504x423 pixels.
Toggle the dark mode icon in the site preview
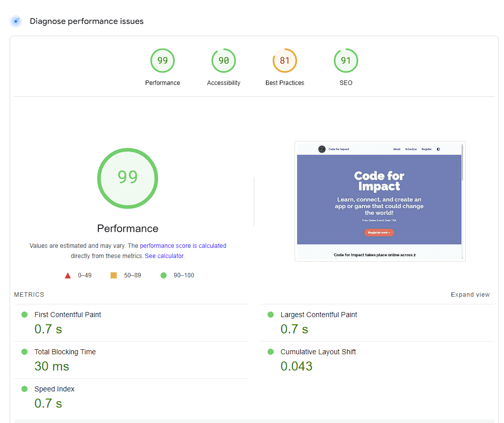click(x=438, y=149)
